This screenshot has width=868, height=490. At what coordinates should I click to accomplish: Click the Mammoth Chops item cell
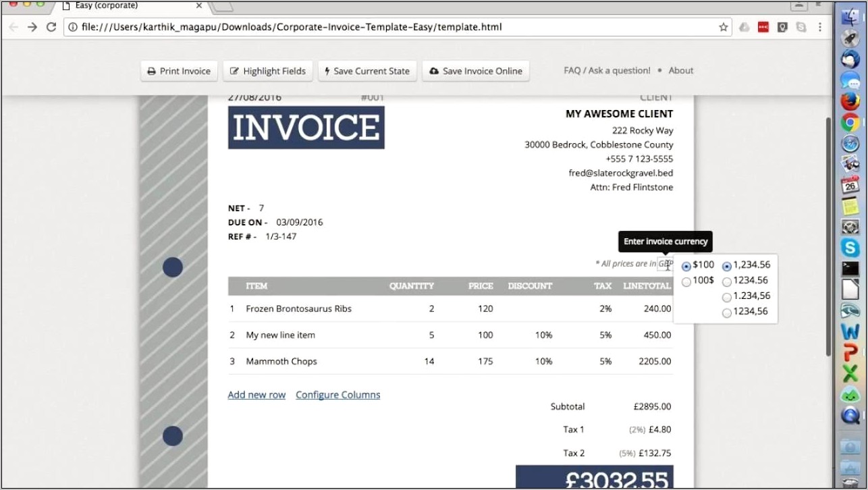[x=281, y=361]
